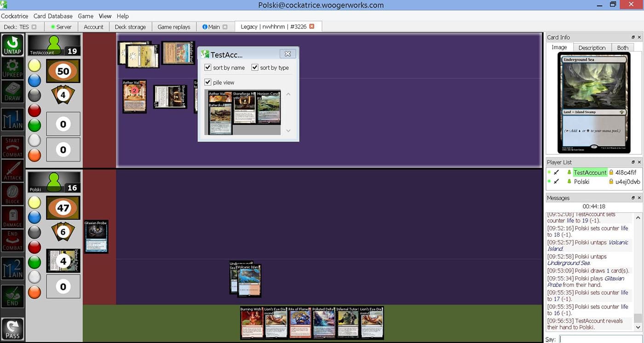Show the Both tab in Card Info
The height and width of the screenshot is (343, 644).
point(622,47)
